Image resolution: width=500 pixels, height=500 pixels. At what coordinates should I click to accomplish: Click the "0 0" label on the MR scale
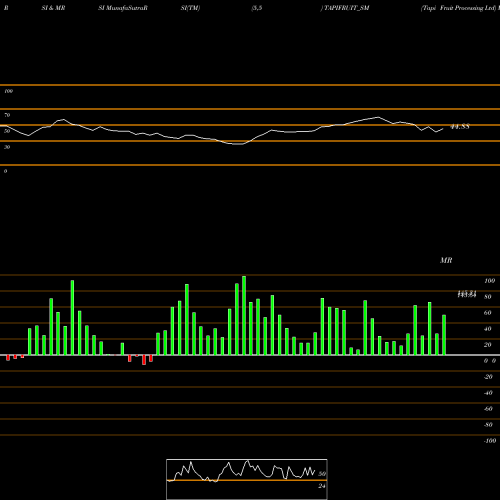click(x=490, y=361)
